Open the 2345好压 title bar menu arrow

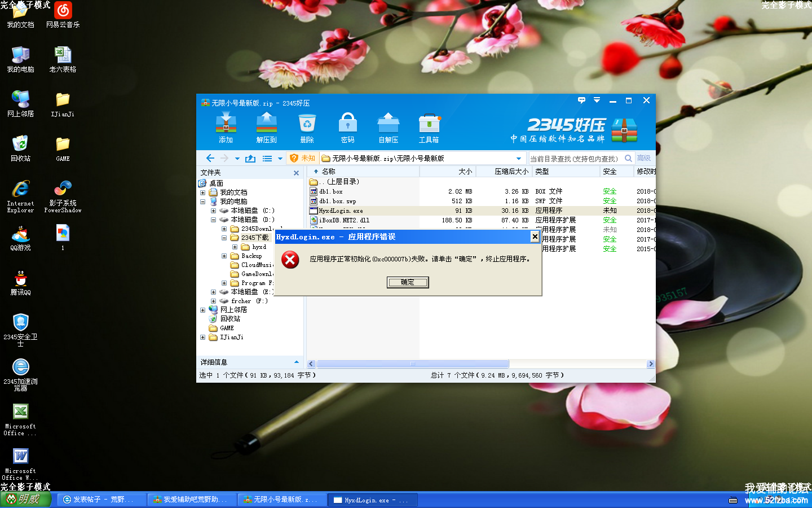(x=597, y=100)
